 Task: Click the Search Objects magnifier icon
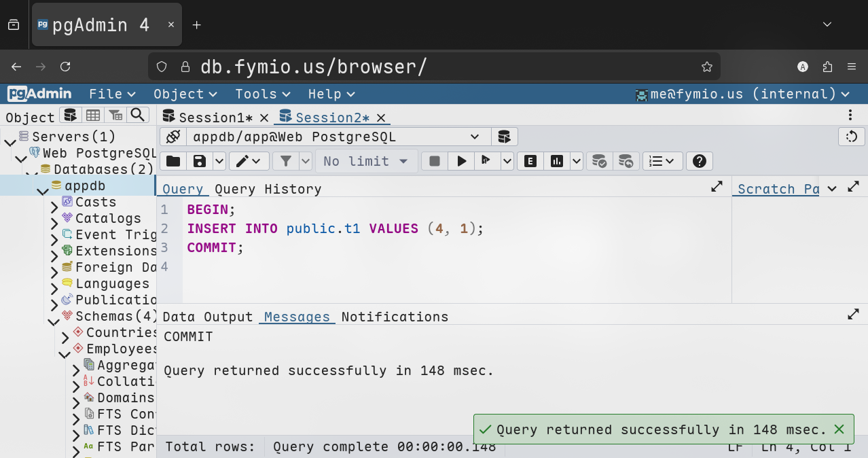point(138,115)
